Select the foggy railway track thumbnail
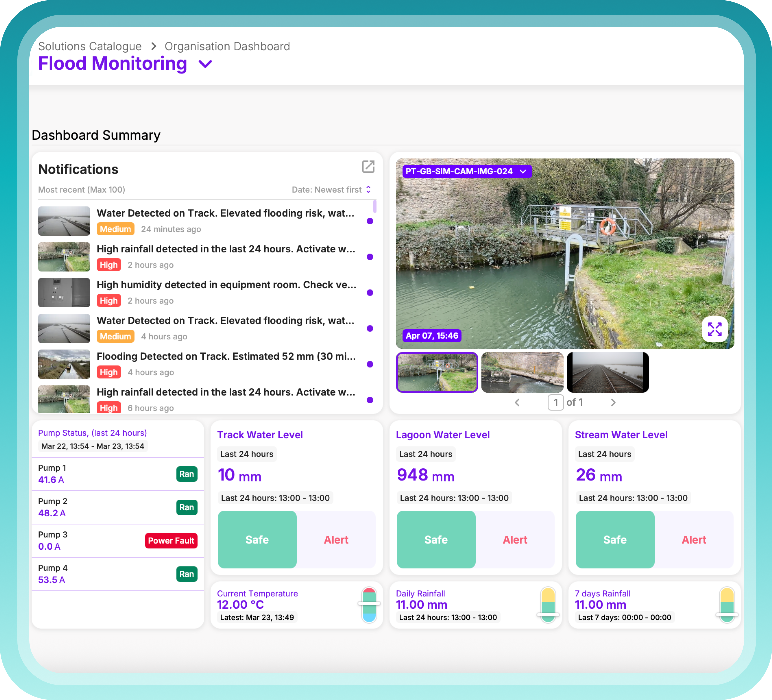 pyautogui.click(x=607, y=372)
